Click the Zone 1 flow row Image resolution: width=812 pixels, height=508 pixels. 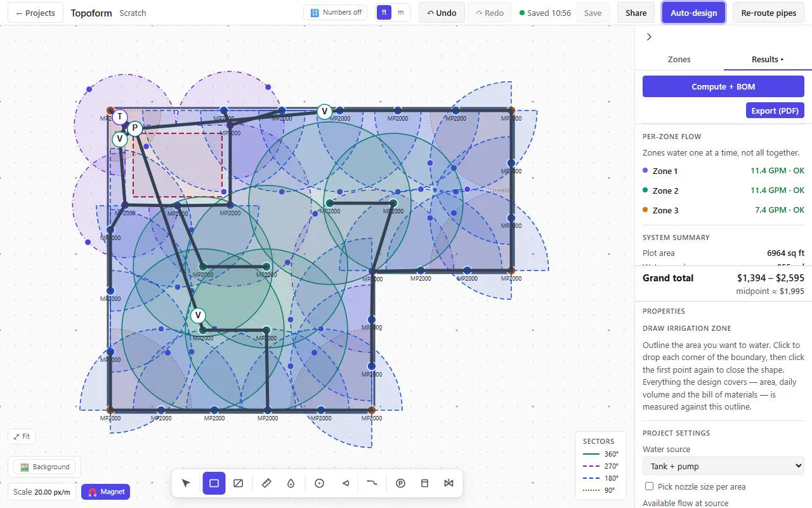[723, 171]
